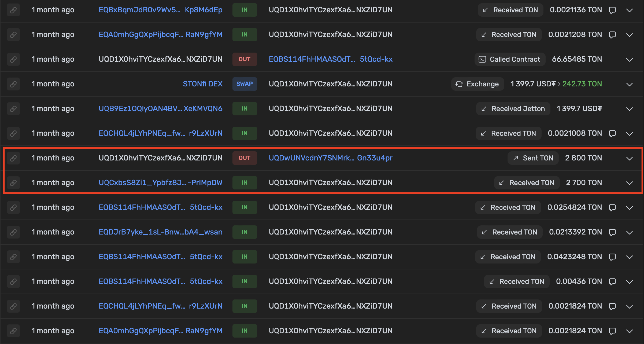Viewport: 644px width, 344px height.
Task: Expand the Called Contract transaction details
Action: click(630, 59)
